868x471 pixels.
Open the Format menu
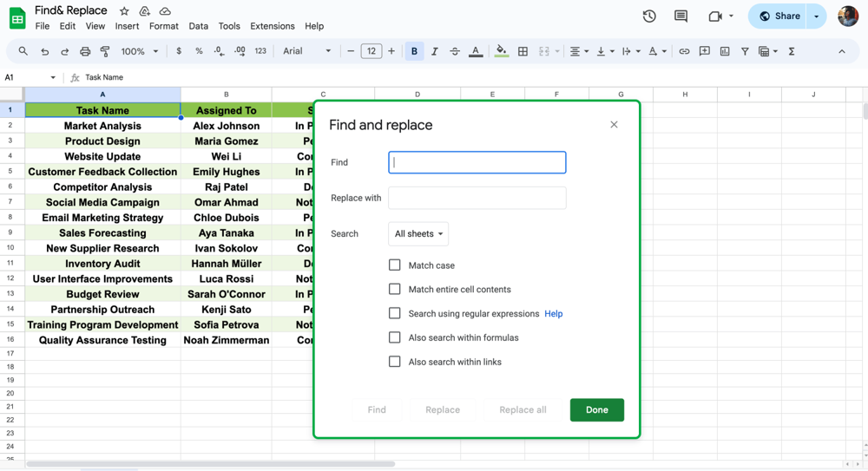[x=163, y=26]
